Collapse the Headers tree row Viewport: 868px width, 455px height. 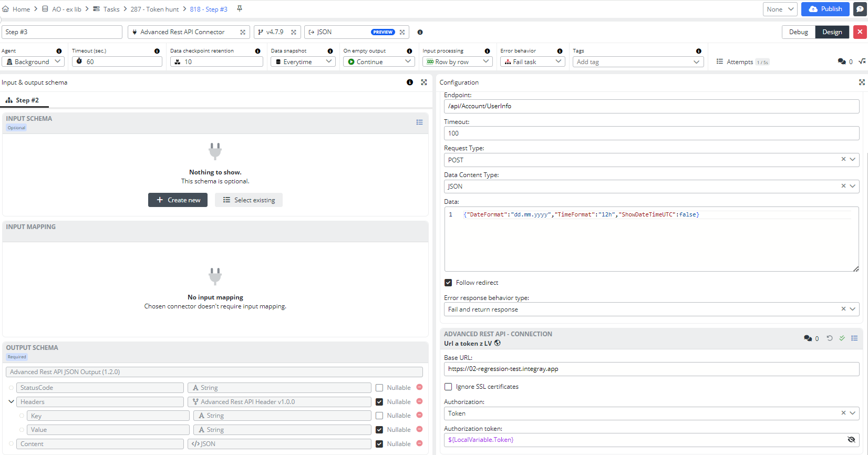[11, 402]
